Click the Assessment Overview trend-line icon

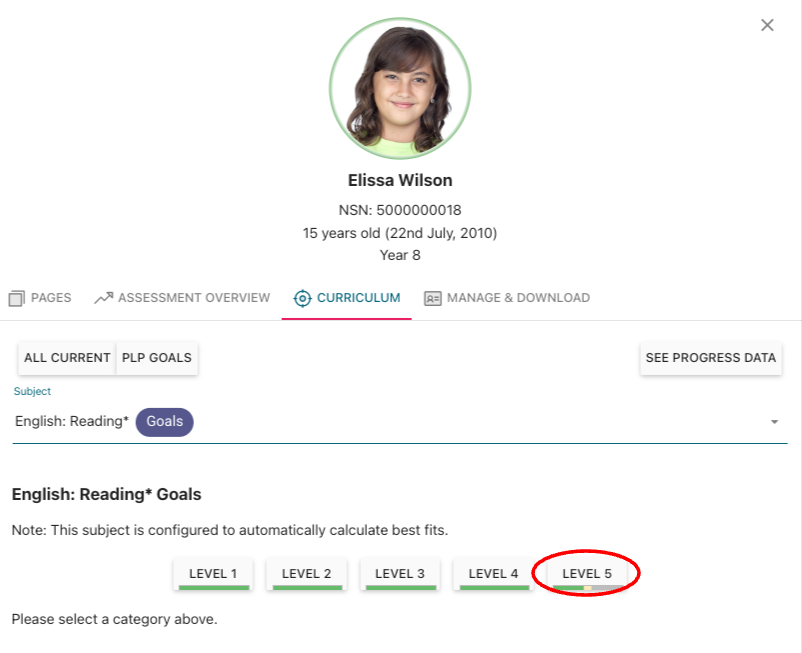tap(103, 298)
